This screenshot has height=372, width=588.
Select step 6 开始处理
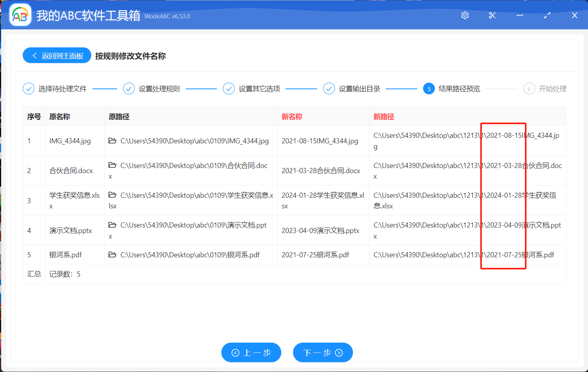click(x=545, y=89)
